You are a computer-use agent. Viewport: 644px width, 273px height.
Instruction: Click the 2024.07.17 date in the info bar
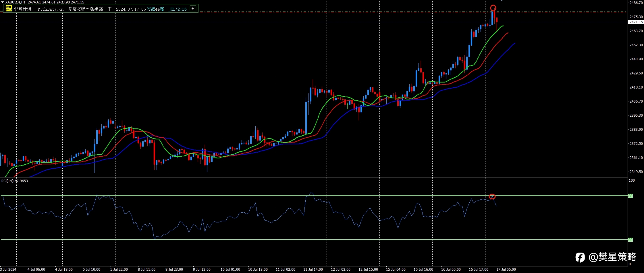coord(127,9)
